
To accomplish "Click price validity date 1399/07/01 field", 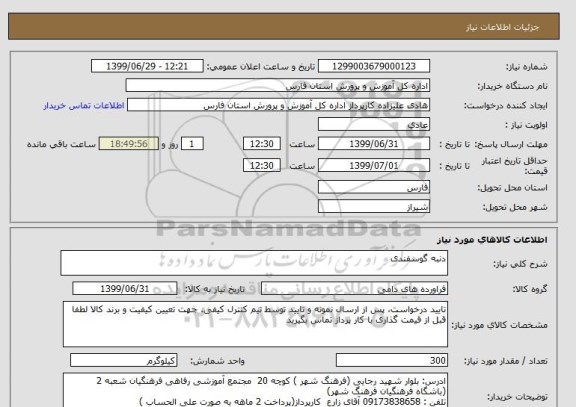I will pos(374,165).
